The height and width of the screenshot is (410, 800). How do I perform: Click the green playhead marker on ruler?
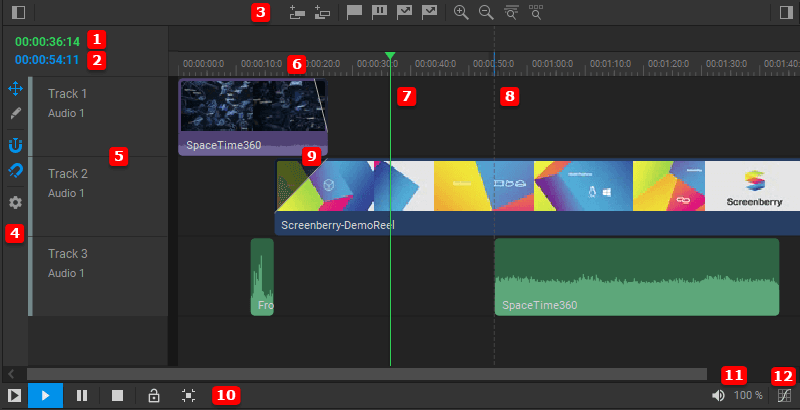(x=390, y=56)
